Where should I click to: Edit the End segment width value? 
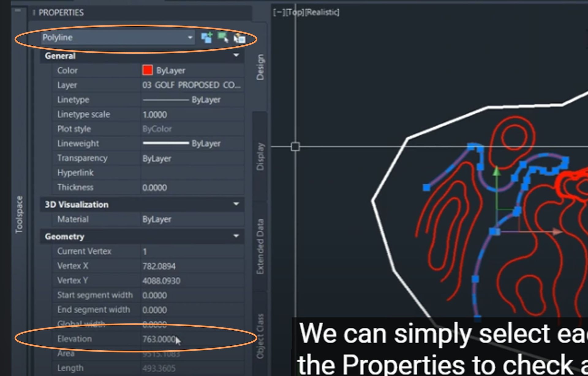coord(192,310)
